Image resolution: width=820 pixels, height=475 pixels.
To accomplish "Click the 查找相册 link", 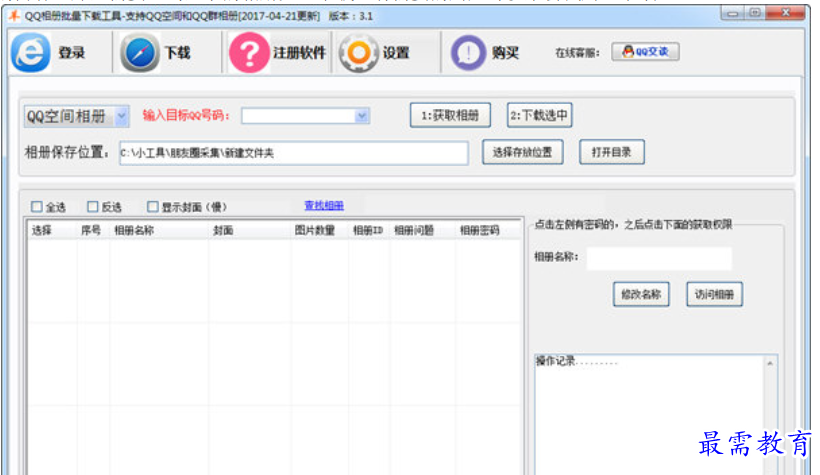I will tap(324, 206).
